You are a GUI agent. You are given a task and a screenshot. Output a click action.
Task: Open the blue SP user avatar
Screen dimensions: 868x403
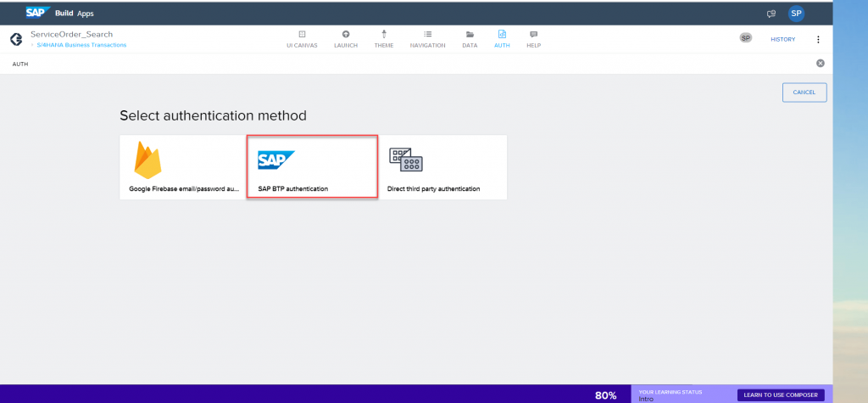(796, 14)
